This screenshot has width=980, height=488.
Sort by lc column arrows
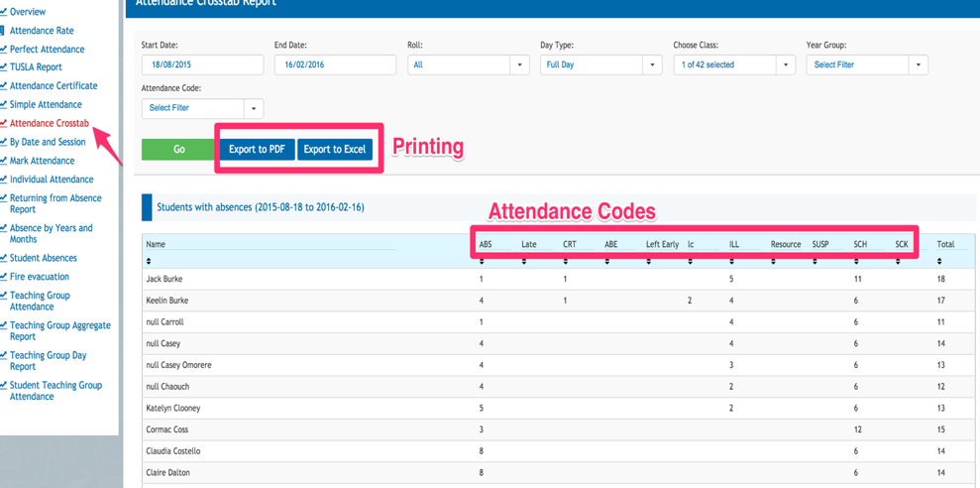[690, 261]
